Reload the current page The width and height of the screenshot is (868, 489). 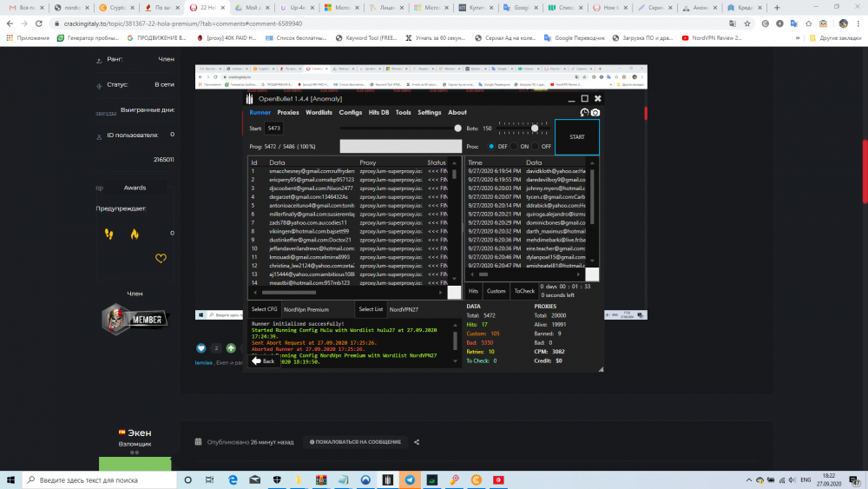coord(43,24)
